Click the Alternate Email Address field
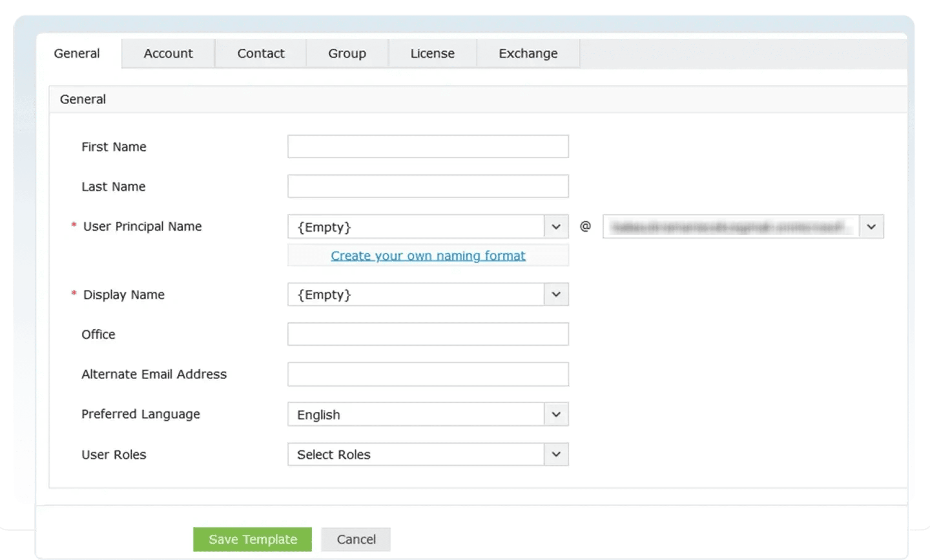Viewport: 930px width, 560px height. tap(428, 374)
